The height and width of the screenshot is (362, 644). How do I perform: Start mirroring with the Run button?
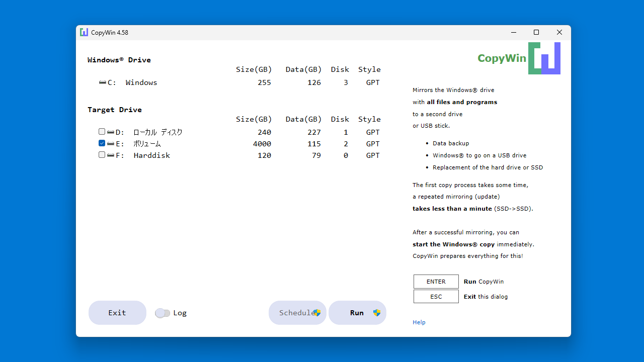(357, 313)
